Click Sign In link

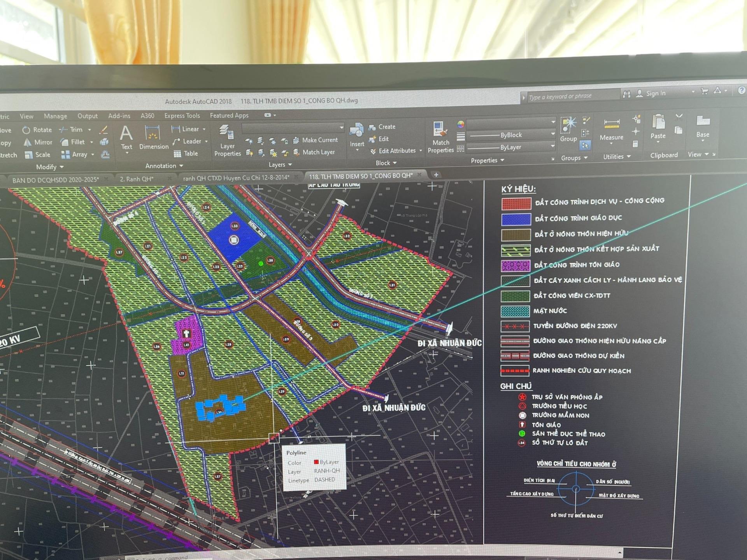pyautogui.click(x=655, y=93)
